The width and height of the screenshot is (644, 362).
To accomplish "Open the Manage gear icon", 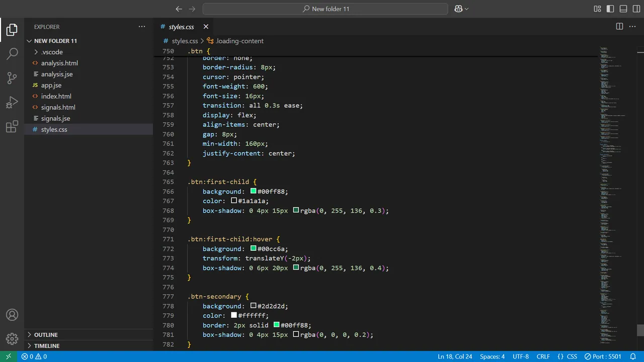I will pyautogui.click(x=12, y=338).
